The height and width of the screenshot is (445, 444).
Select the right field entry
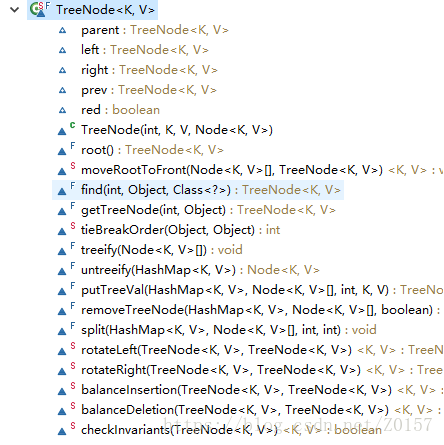point(149,70)
